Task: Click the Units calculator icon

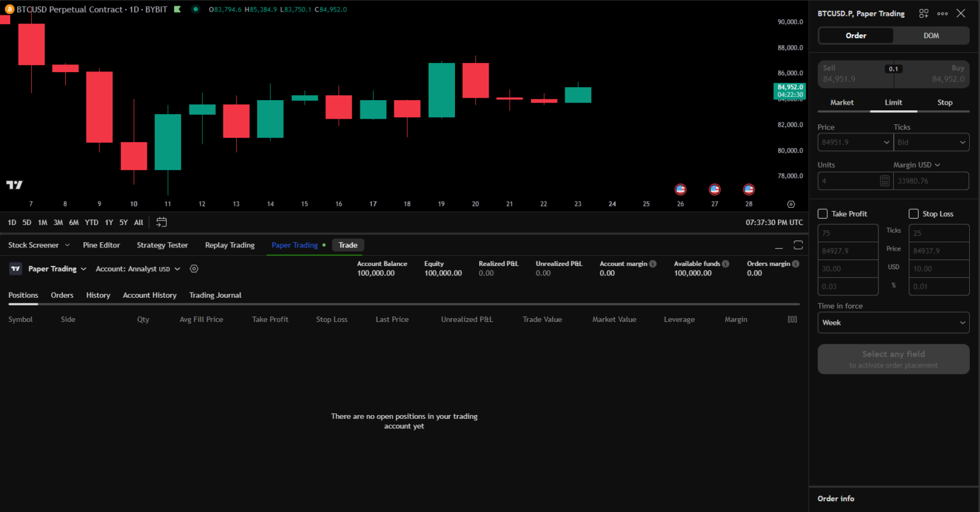Action: pos(884,180)
